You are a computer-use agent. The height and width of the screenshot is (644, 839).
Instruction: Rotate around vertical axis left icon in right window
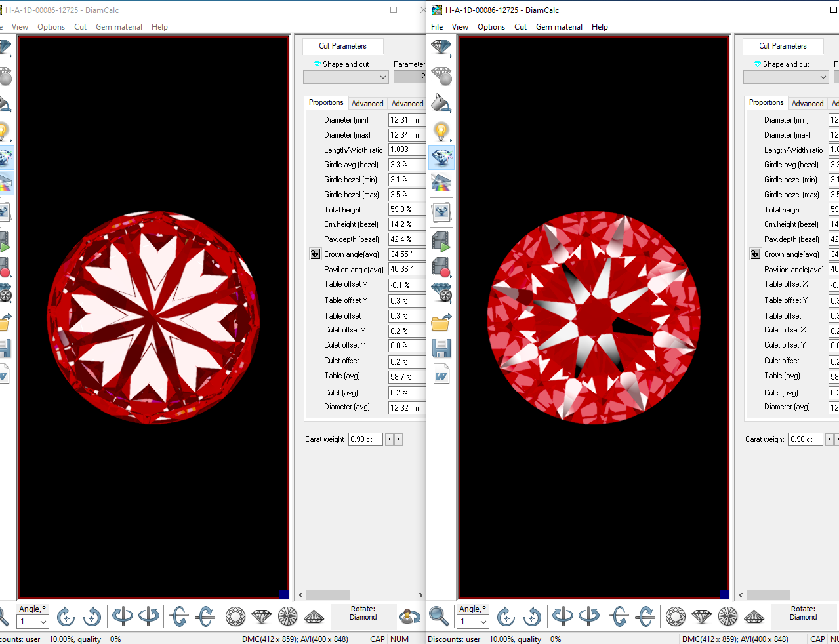[563, 616]
